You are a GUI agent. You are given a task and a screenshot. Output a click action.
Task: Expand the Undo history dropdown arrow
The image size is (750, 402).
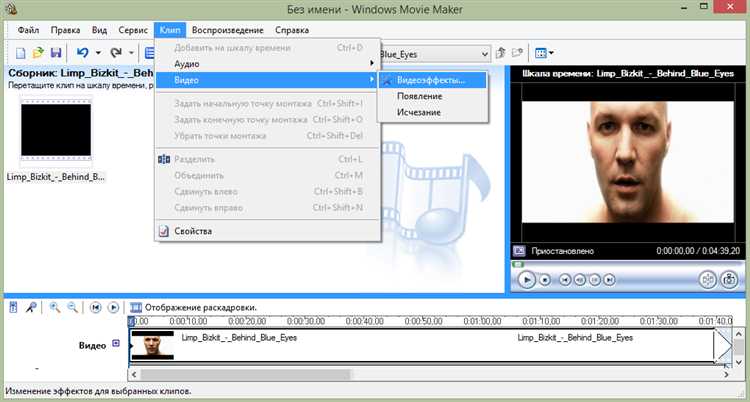tap(98, 53)
